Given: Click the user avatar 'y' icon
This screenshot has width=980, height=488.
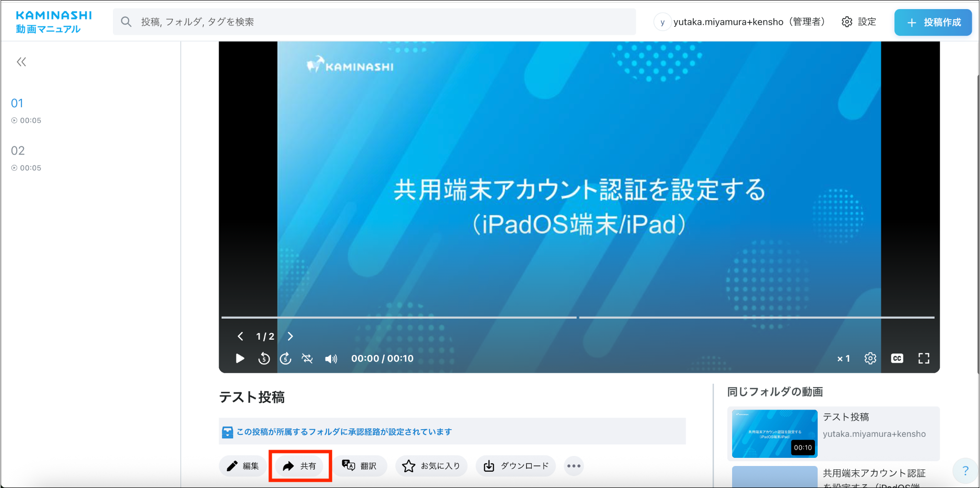Looking at the screenshot, I should coord(662,22).
